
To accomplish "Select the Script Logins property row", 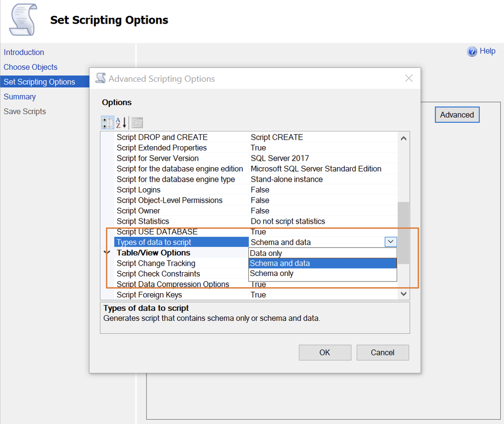I will click(x=139, y=190).
